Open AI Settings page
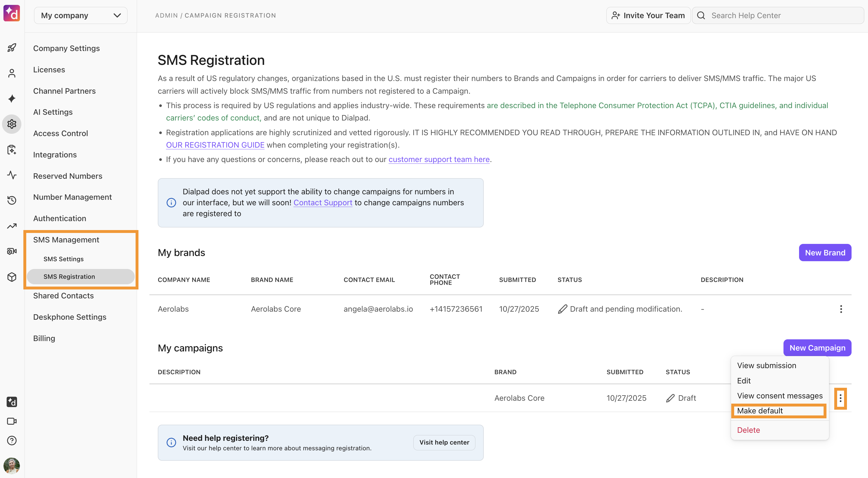868x478 pixels. point(53,112)
